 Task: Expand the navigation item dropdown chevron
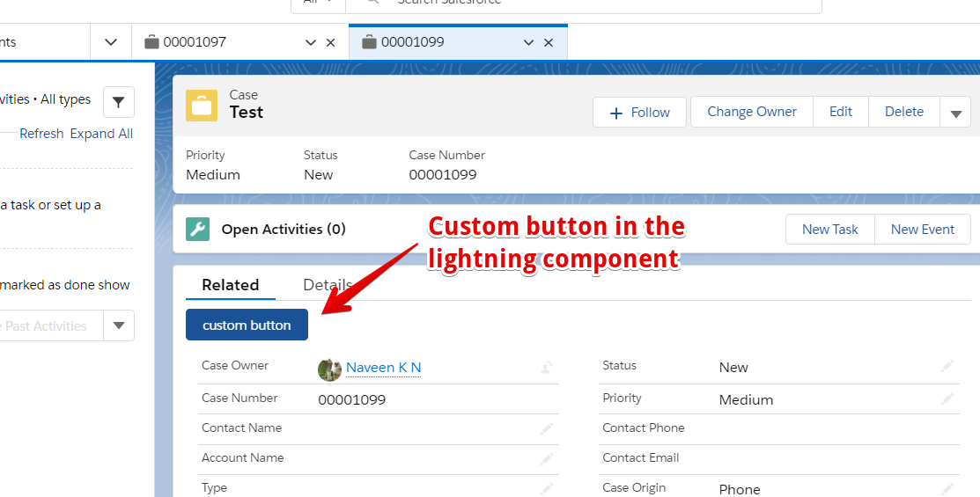tap(111, 42)
